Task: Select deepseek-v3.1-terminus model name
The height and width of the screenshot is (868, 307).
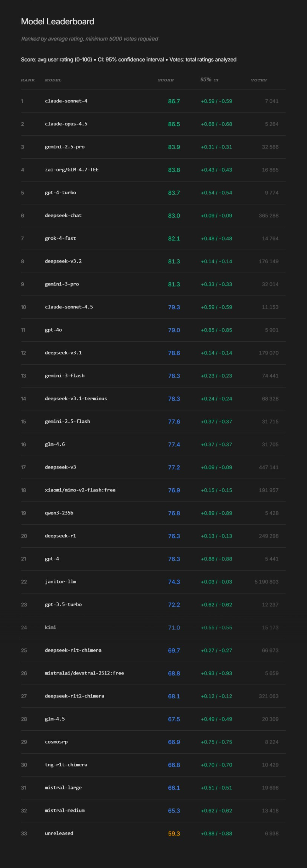Action: pyautogui.click(x=76, y=398)
